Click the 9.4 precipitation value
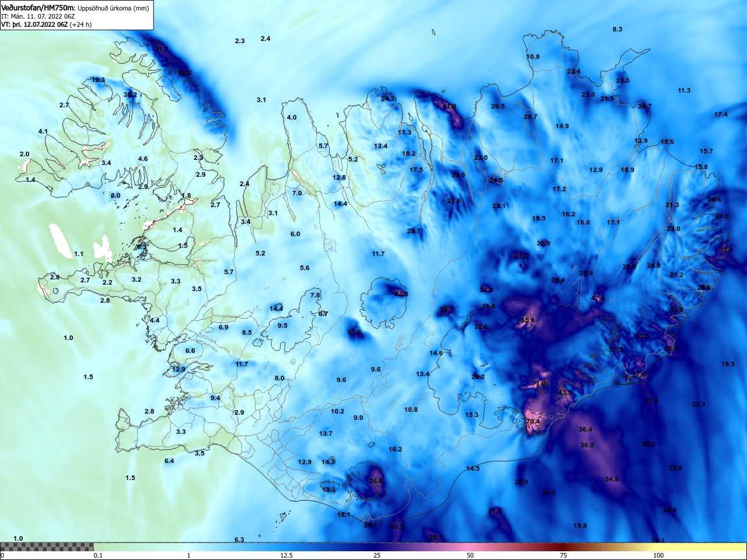Screen dimensions: 747x560 click(x=215, y=398)
